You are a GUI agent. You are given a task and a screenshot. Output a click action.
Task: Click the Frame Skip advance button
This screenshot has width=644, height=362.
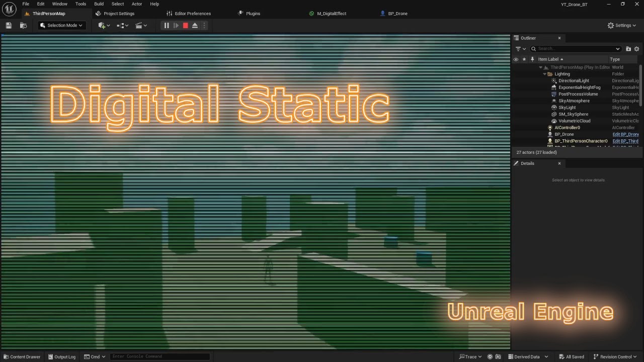pos(176,25)
